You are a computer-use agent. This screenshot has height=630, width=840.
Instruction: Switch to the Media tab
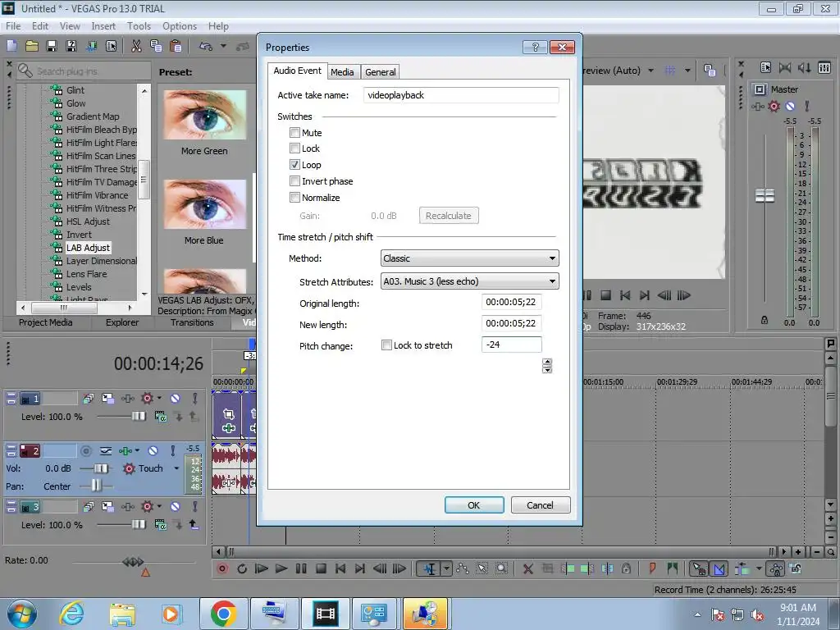[342, 72]
